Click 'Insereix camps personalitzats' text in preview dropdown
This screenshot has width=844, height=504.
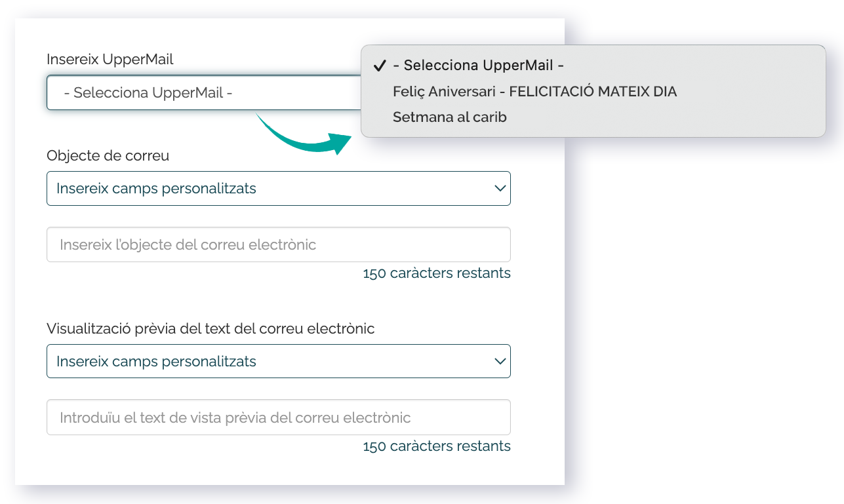156,362
